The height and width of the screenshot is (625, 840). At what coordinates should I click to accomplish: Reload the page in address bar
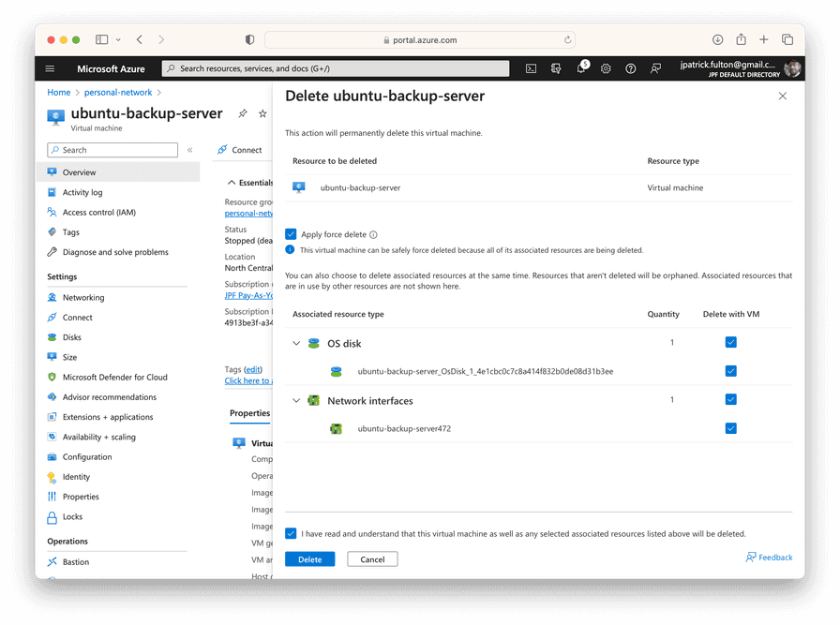pyautogui.click(x=567, y=39)
